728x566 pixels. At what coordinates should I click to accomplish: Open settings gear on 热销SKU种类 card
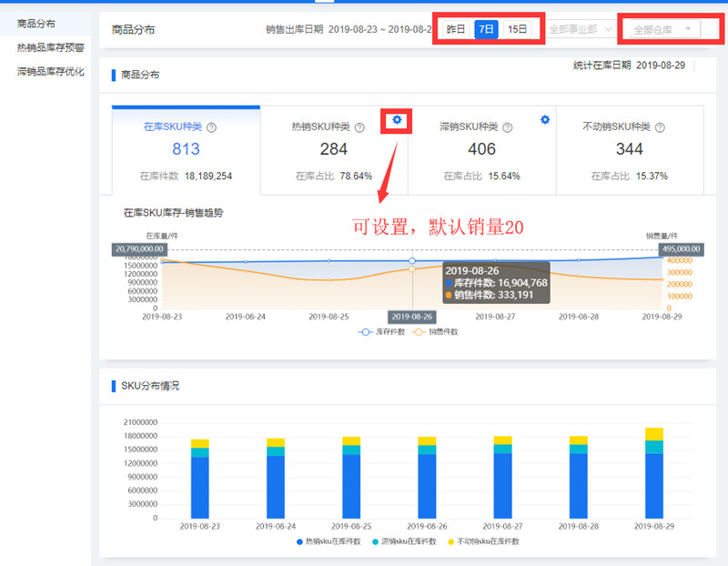(397, 120)
